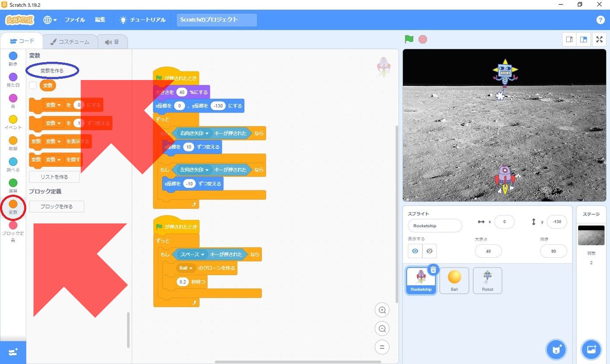Switch to 音 tab
610x364 pixels.
112,42
